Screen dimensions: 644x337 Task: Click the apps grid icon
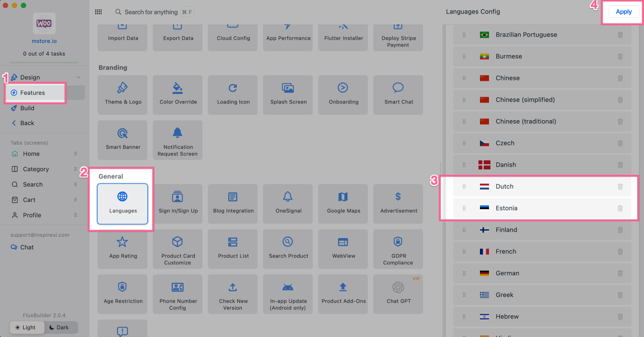[98, 12]
